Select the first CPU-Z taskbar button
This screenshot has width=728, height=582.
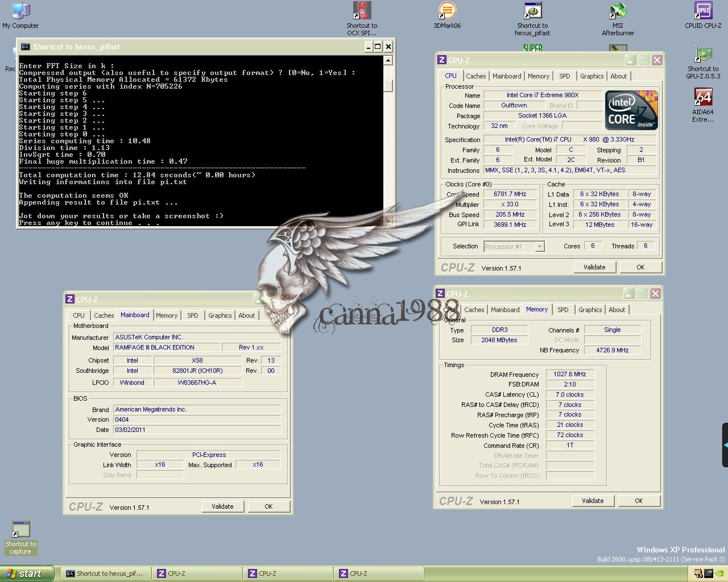pos(197,573)
